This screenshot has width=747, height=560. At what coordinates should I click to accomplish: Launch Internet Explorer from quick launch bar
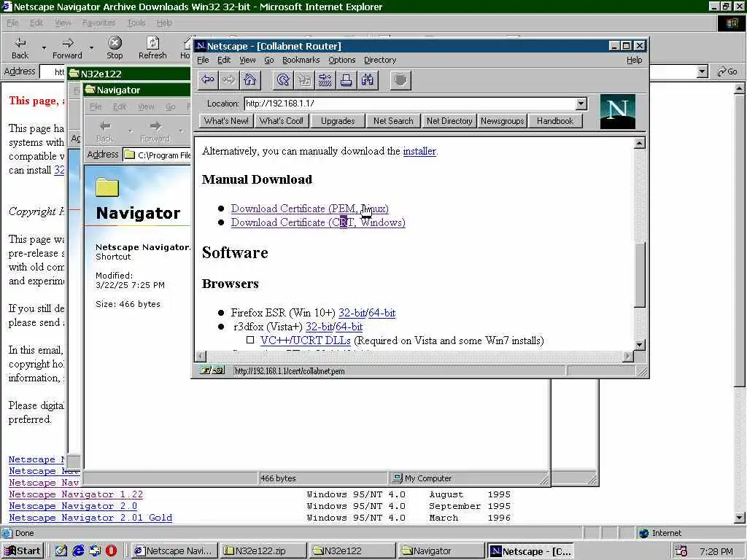[78, 551]
